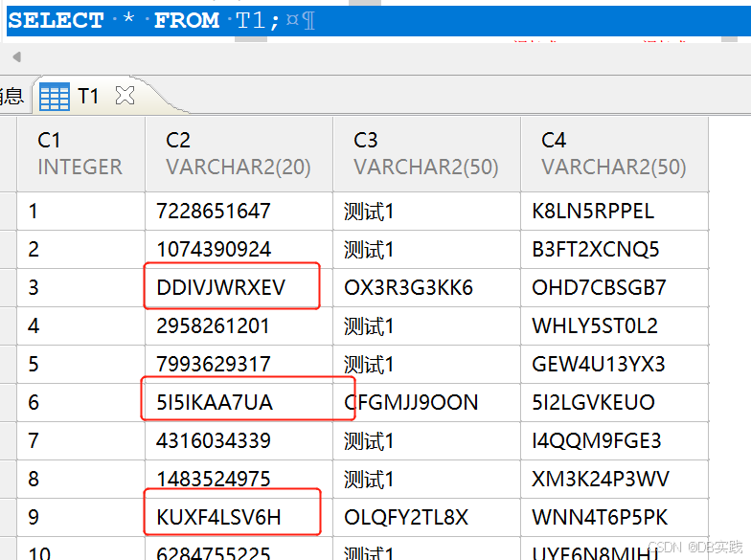Click cell XM3K24P3WV in C4

point(615,479)
